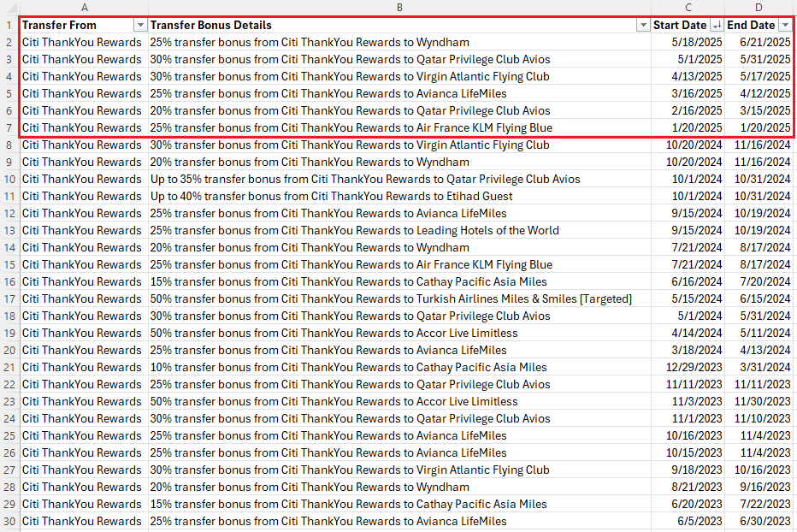Viewport: 797px width, 532px height.
Task: Click the 'Start Date' header cell text
Action: (680, 25)
